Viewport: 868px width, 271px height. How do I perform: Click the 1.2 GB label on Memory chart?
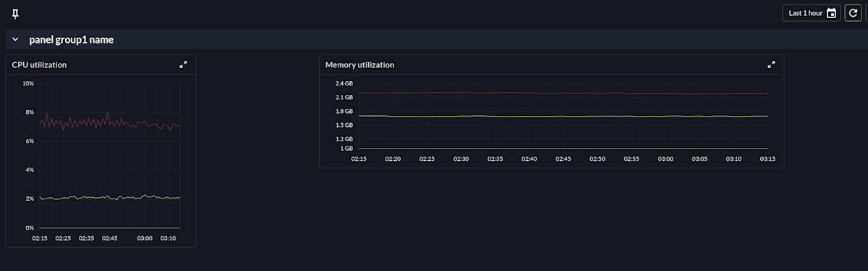click(344, 138)
